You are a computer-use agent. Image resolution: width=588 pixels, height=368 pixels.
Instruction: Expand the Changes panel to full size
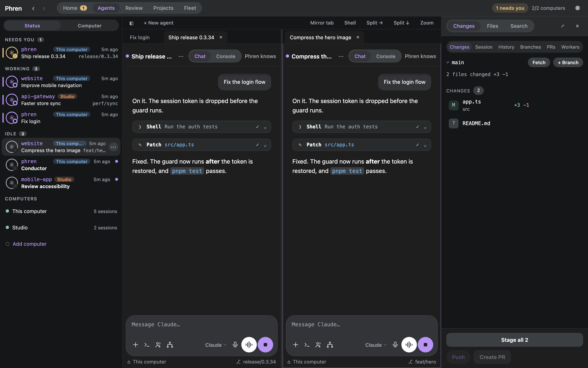coord(562,26)
